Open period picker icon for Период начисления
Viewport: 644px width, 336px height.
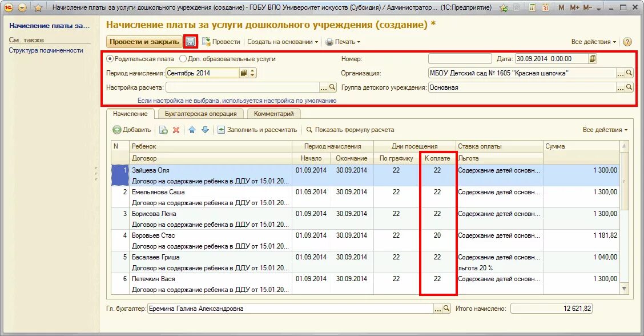coord(244,73)
